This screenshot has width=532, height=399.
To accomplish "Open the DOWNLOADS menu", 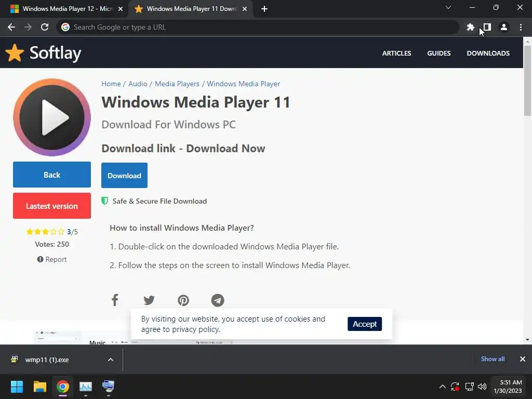I will pyautogui.click(x=488, y=54).
